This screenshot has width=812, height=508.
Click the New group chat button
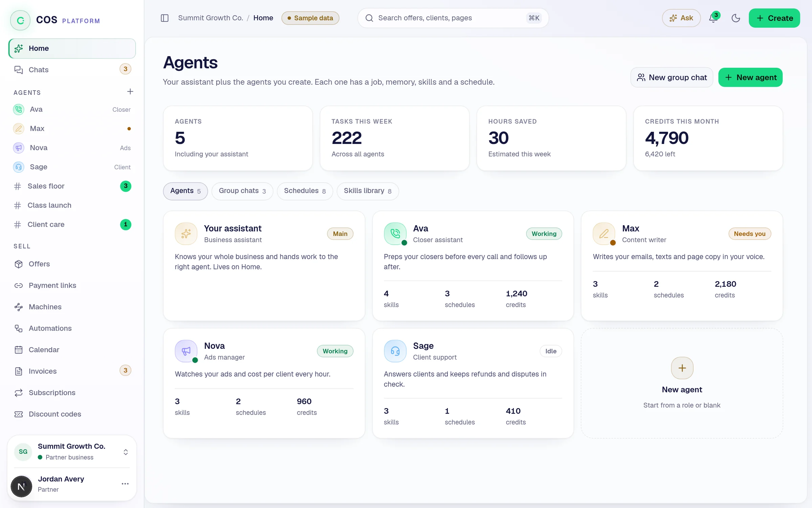[x=672, y=78]
